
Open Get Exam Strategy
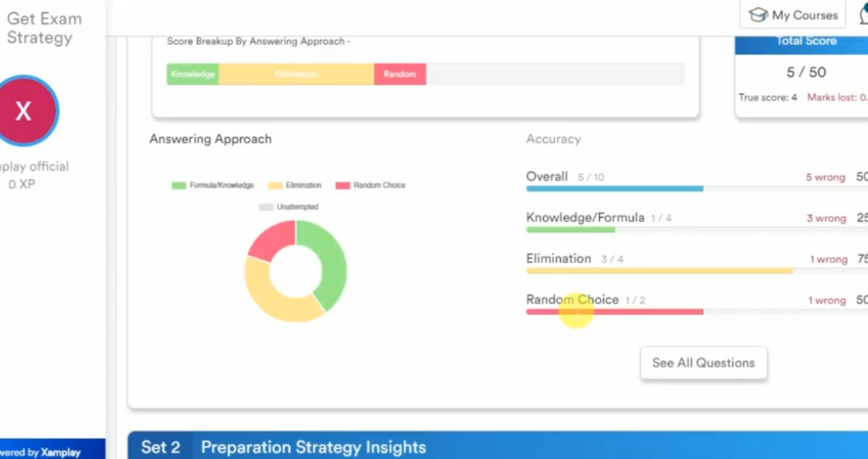pyautogui.click(x=43, y=28)
